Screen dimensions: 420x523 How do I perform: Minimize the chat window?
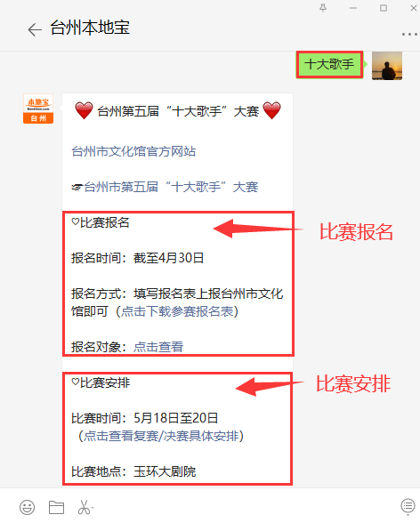point(353,8)
